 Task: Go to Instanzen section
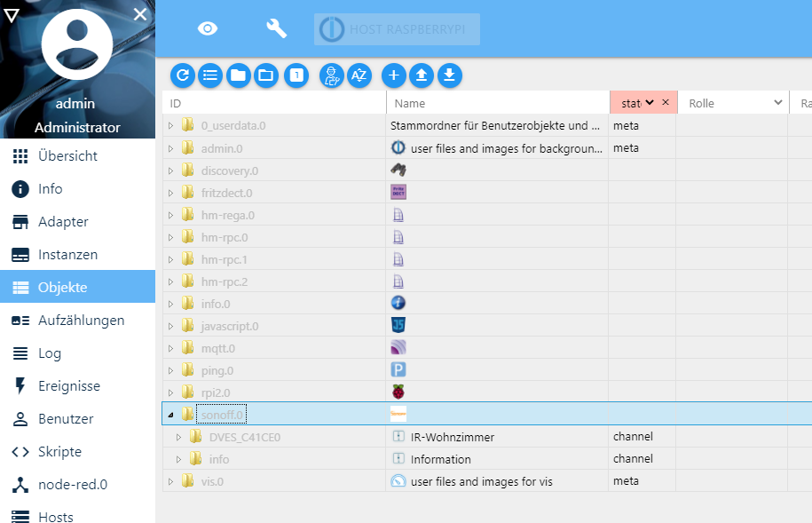pyautogui.click(x=78, y=255)
